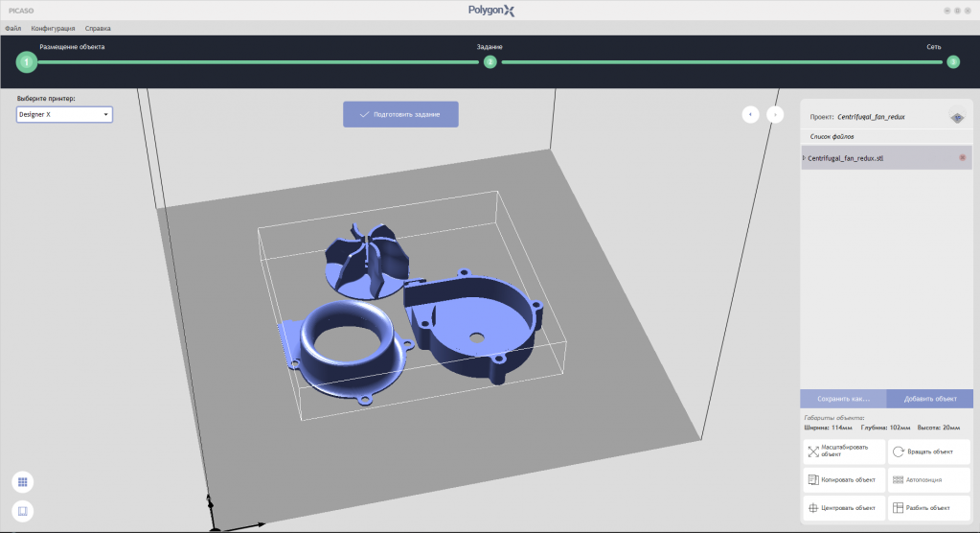Click the Copy object (Копировать объект) icon
This screenshot has width=980, height=533.
point(813,479)
